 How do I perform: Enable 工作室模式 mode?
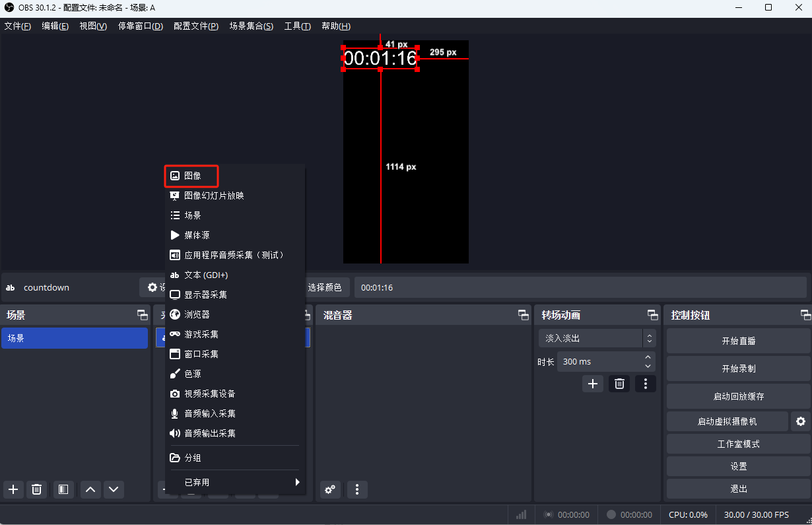(738, 443)
